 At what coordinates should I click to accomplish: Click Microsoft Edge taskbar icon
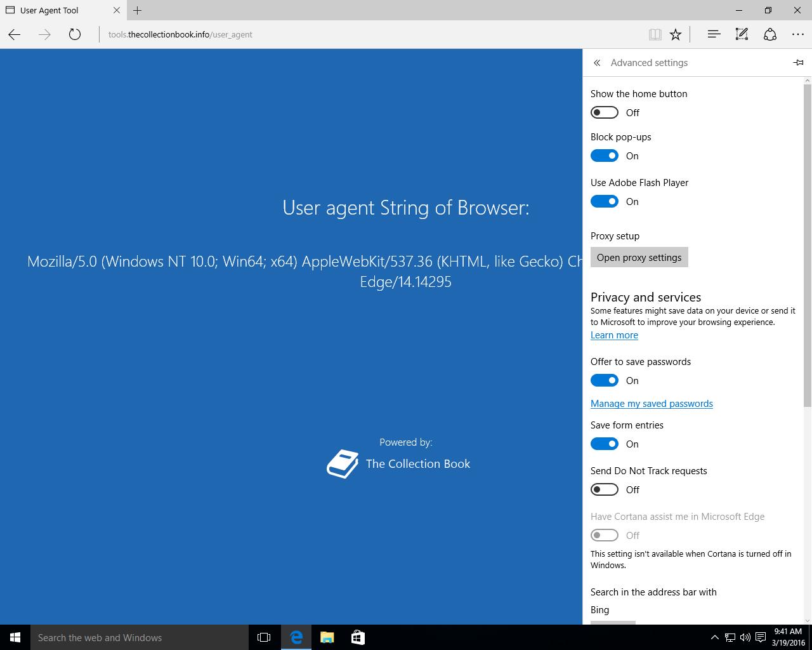pyautogui.click(x=296, y=637)
